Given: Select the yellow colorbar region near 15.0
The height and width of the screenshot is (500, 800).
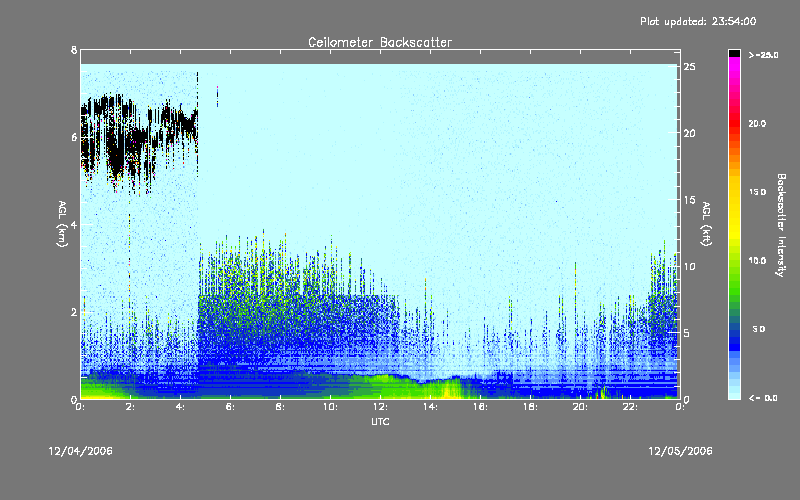Looking at the screenshot, I should coord(734,193).
